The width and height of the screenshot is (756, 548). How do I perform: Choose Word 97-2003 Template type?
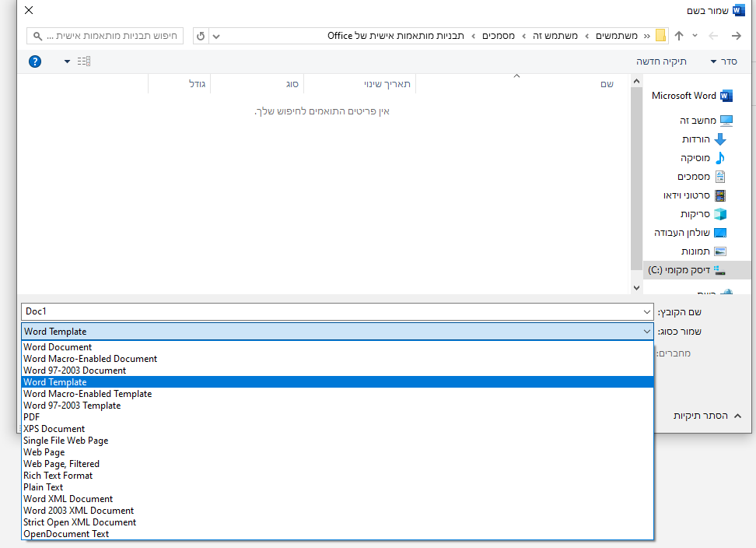[x=338, y=406]
